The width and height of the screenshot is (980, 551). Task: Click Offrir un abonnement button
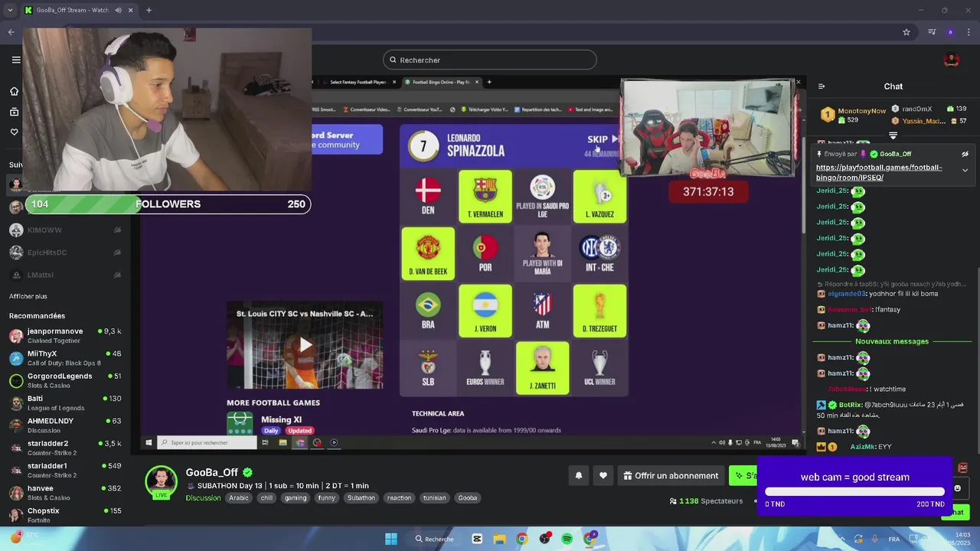671,475
